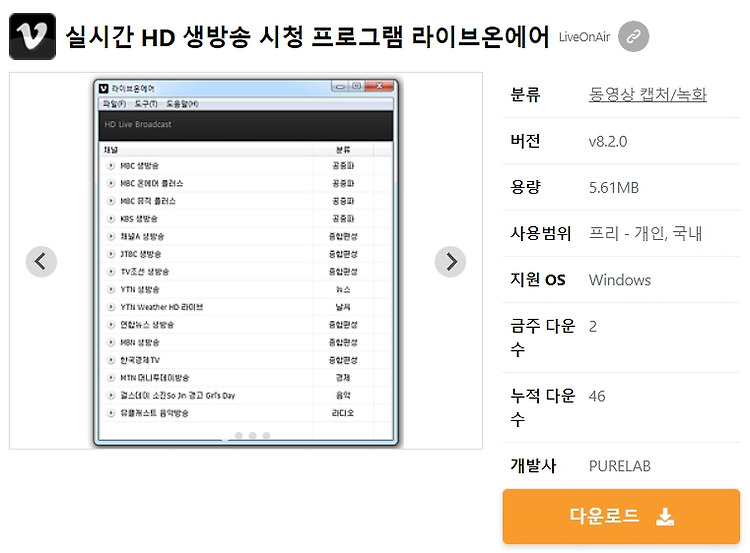Click the play icon beside MBC 생방송 in the screenshot
The image size is (750, 553).
pyautogui.click(x=111, y=166)
